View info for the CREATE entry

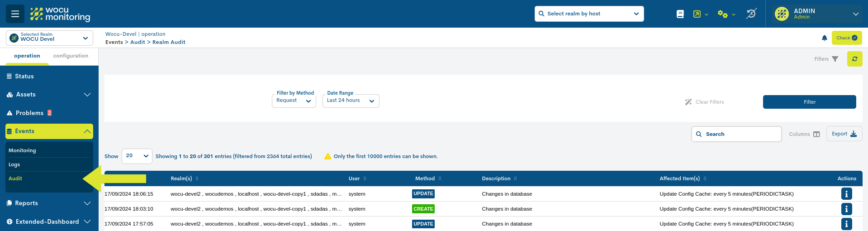pyautogui.click(x=846, y=209)
